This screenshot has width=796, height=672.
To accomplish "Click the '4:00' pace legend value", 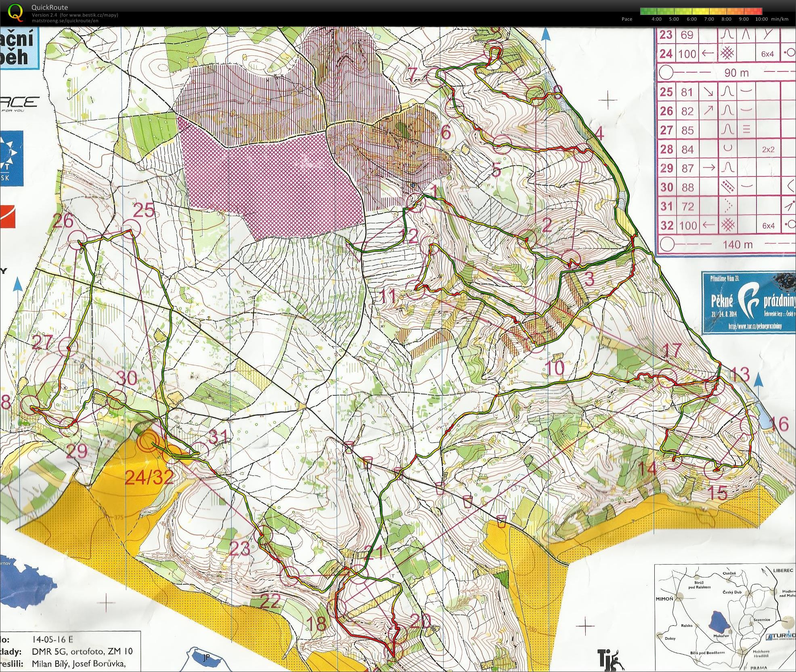I will (x=656, y=19).
